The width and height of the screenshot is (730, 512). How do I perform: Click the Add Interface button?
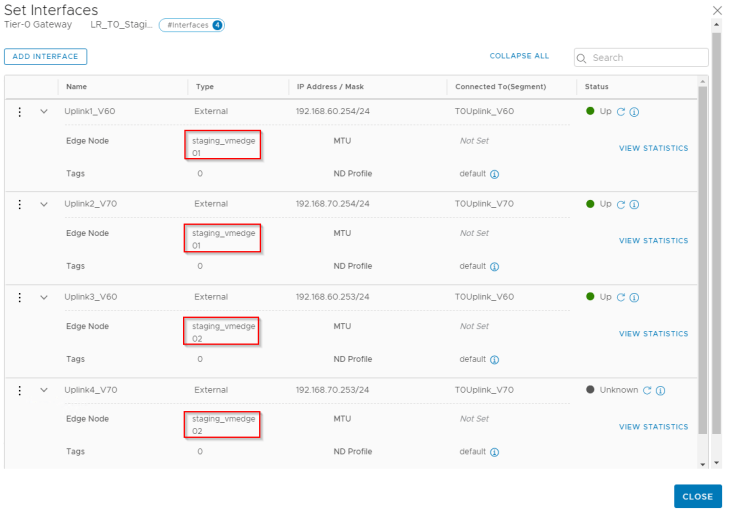click(x=45, y=57)
